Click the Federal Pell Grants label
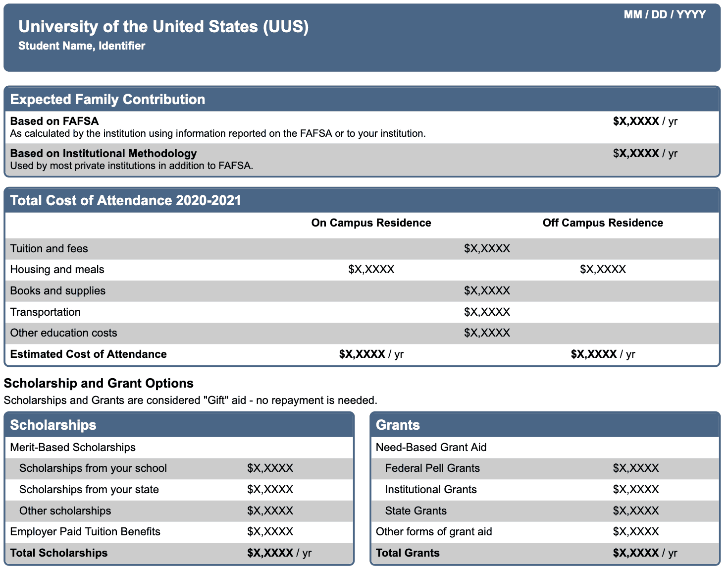 click(432, 468)
